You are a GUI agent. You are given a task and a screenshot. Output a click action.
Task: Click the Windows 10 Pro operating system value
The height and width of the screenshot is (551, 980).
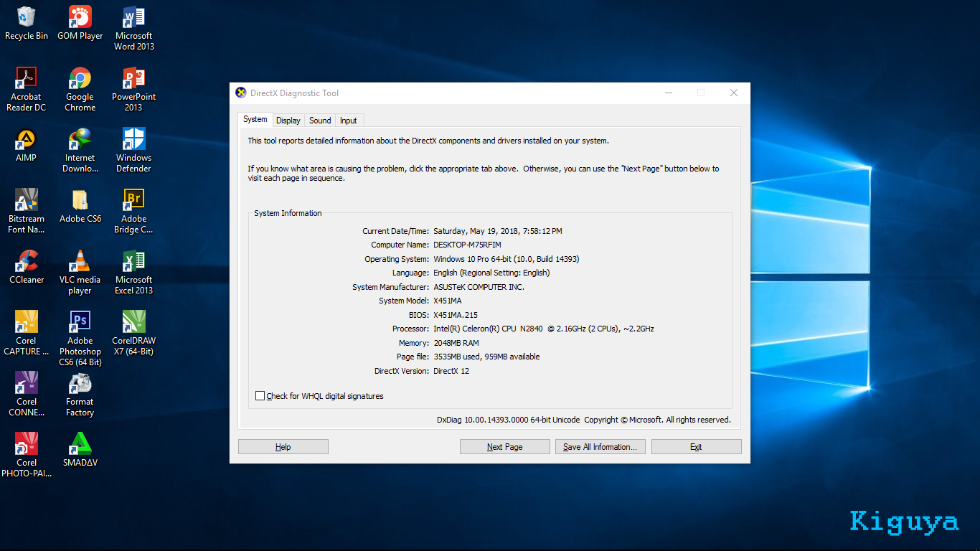click(507, 259)
